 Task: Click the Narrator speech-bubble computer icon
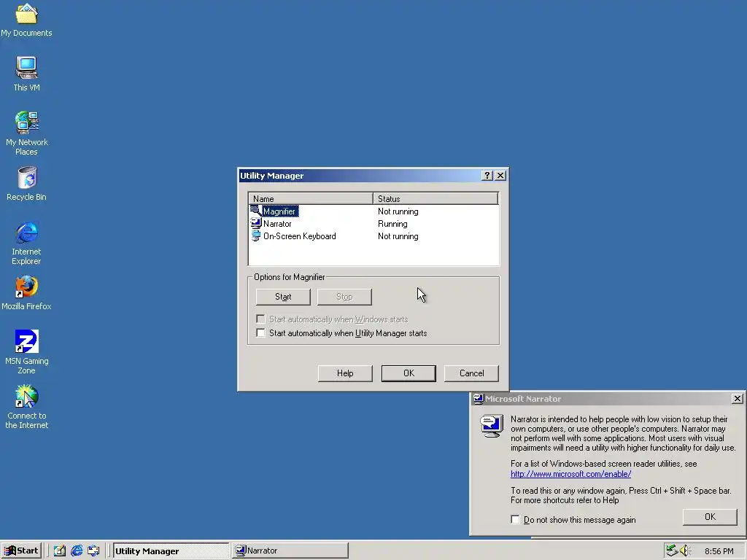491,425
